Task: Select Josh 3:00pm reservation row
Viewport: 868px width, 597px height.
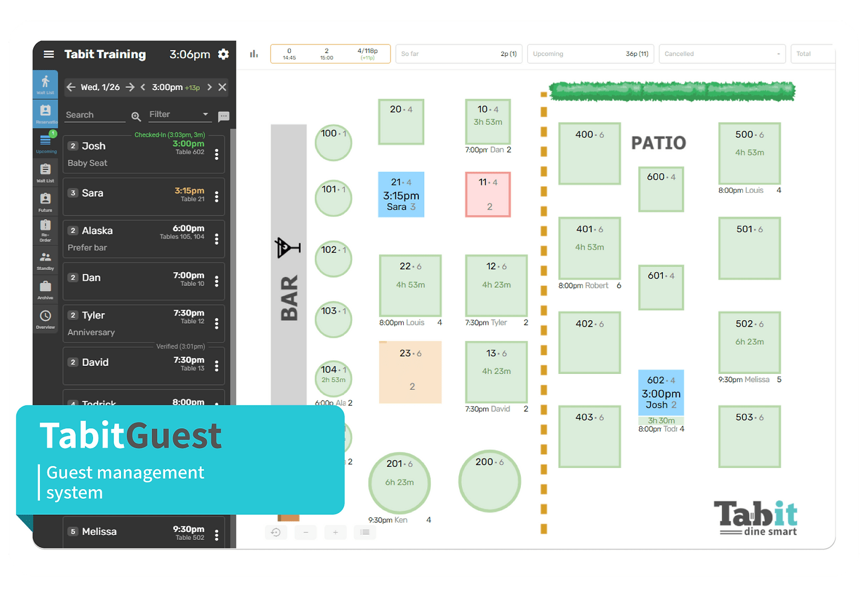Action: pos(143,154)
